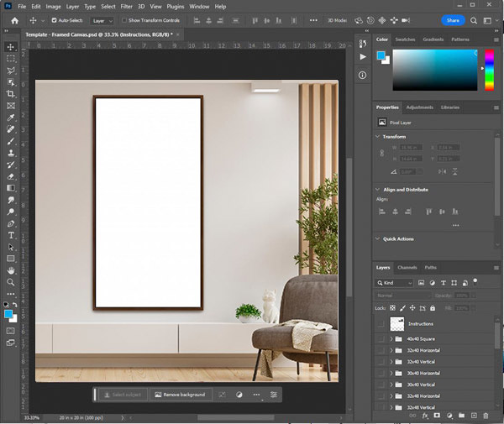The image size is (504, 424).
Task: Toggle visibility of the Instructions layer
Action: tap(381, 323)
